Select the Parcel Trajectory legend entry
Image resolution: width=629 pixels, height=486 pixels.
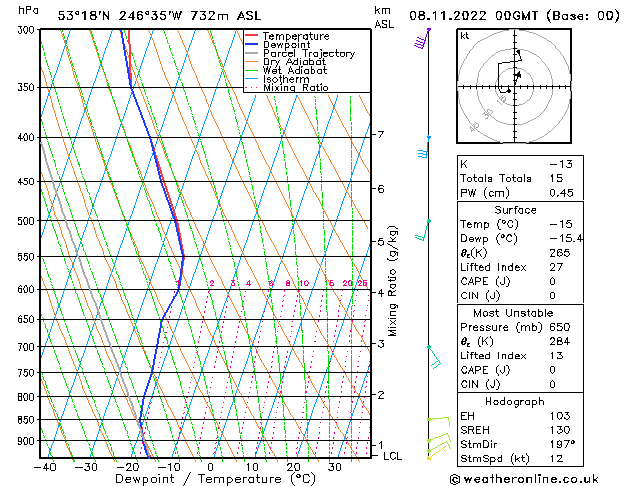click(x=308, y=54)
